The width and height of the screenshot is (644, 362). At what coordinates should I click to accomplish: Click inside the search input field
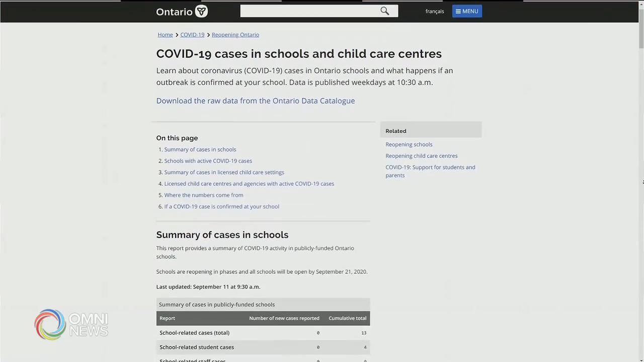[x=309, y=11]
